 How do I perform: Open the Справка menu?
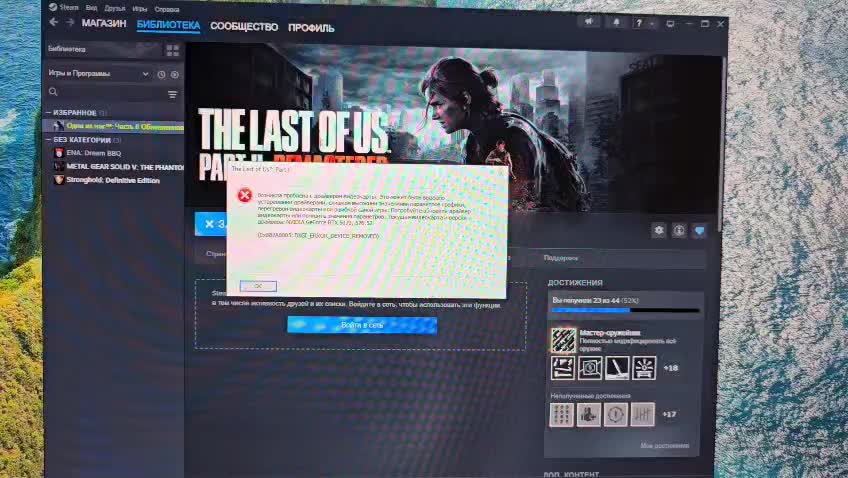click(167, 10)
